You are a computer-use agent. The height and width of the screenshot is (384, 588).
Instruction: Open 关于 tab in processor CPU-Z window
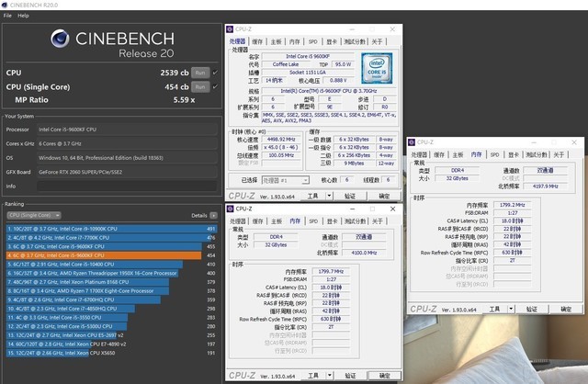tap(378, 41)
